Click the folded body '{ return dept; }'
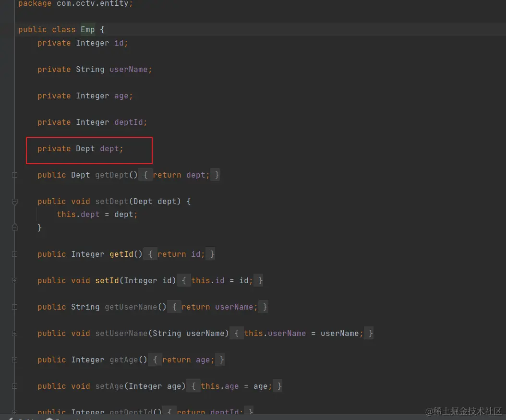Screen dimensions: 506x420 (179, 175)
